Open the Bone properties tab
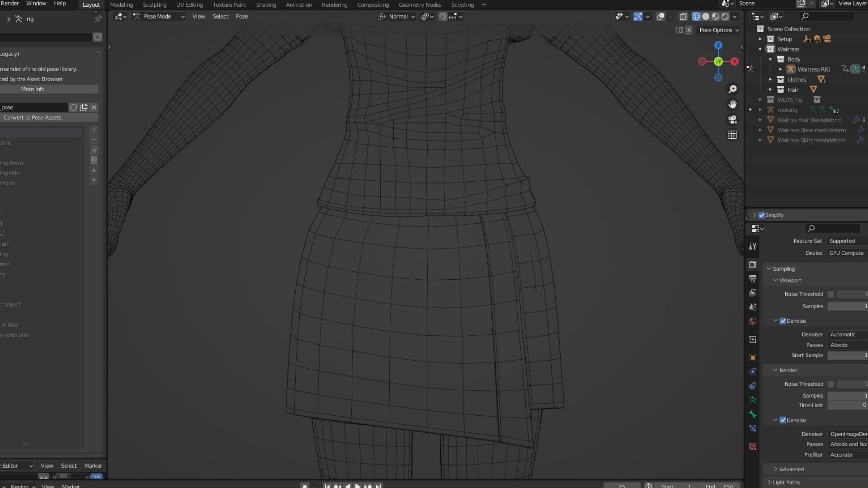 753,414
